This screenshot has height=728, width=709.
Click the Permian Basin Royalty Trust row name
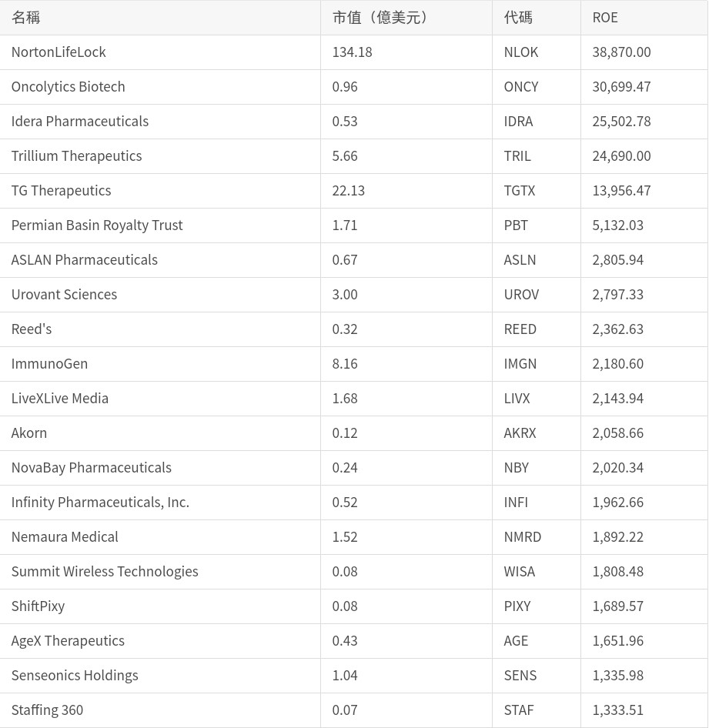[97, 225]
